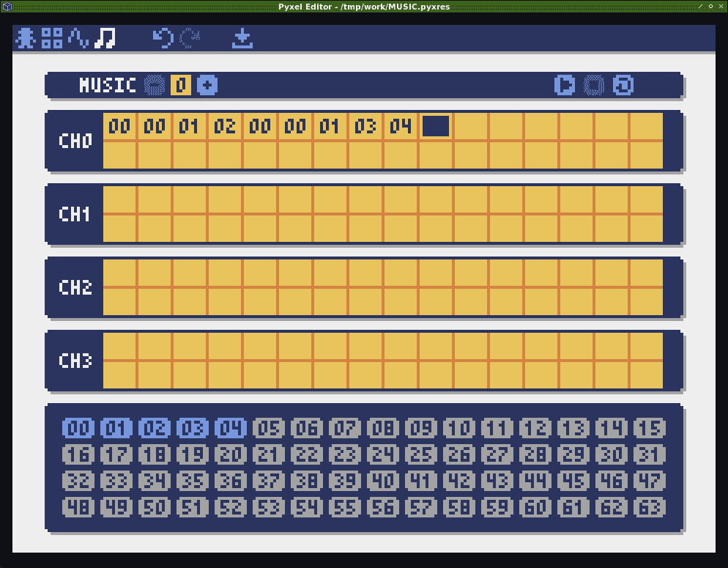The height and width of the screenshot is (568, 728).
Task: Select sound 32 button
Action: pos(78,481)
